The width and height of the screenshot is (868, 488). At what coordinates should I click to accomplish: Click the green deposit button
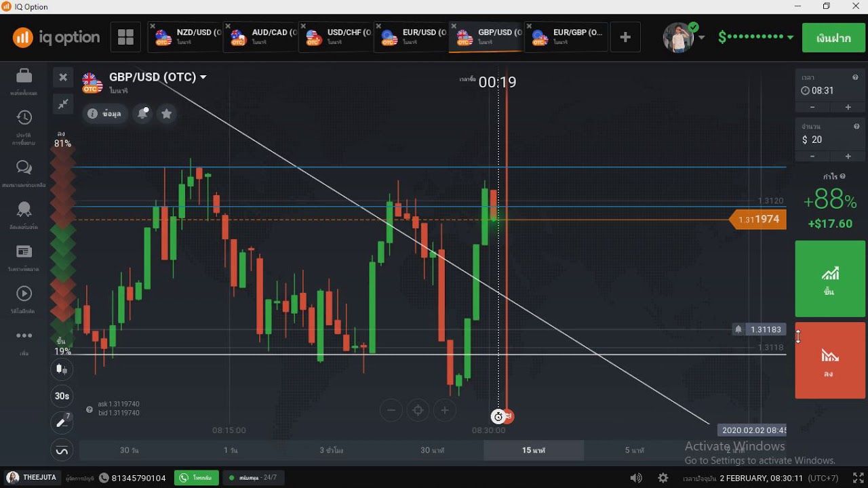[x=833, y=38]
